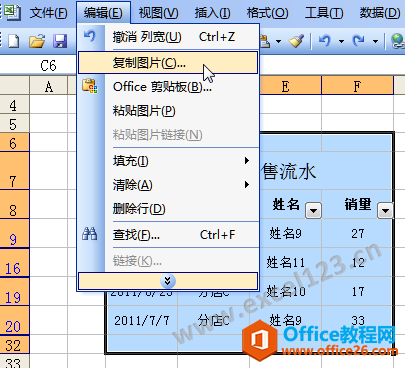The width and height of the screenshot is (405, 368).
Task: Open Office 剪贴板(B)... entry
Action: coord(168,87)
